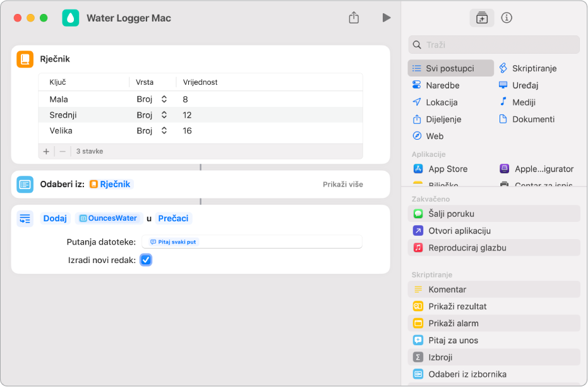Select Svi postupci category
588x387 pixels.
(x=451, y=68)
